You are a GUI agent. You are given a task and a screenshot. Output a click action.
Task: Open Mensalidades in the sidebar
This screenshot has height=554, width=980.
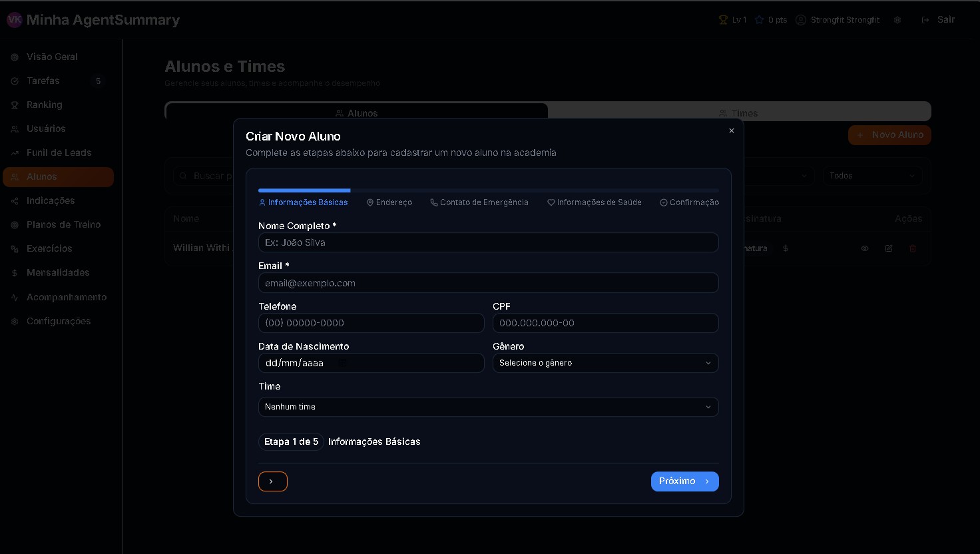point(58,272)
